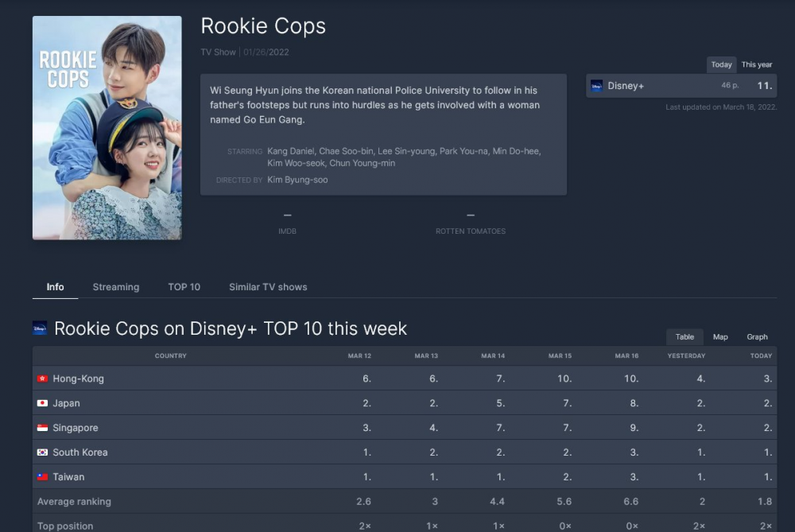Click the Average ranking row label

pyautogui.click(x=74, y=502)
